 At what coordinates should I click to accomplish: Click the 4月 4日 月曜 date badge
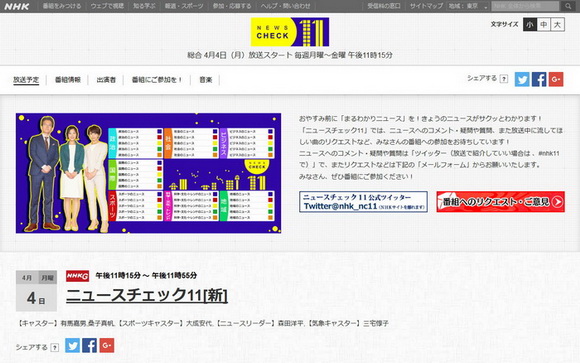pos(36,290)
